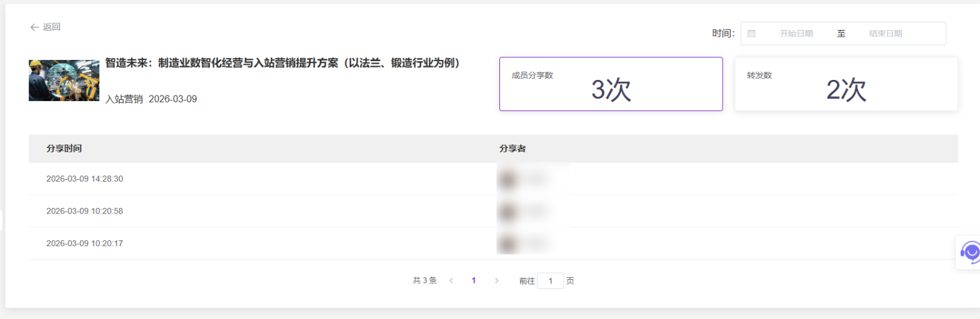Image resolution: width=980 pixels, height=319 pixels.
Task: Switch to the 转发数 stats card
Action: click(846, 84)
